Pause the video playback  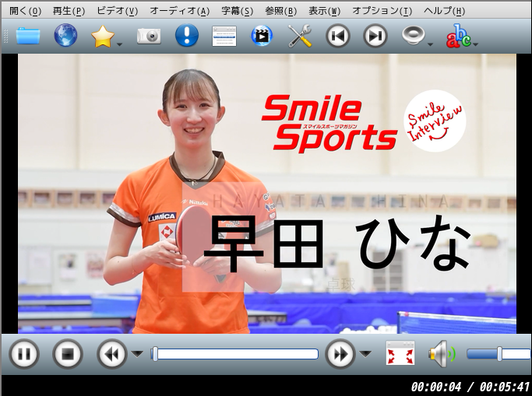point(24,354)
